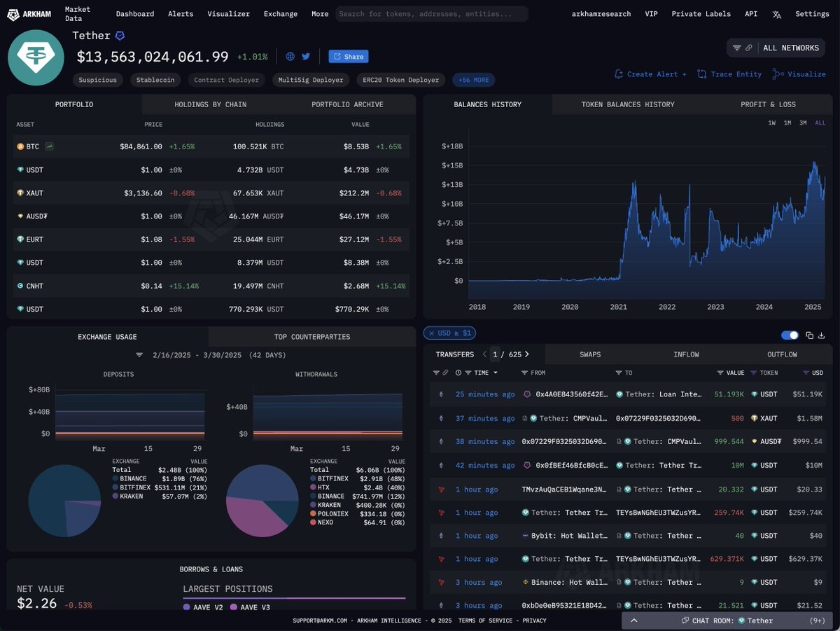This screenshot has height=631, width=840.
Task: Expand the +56 MORE tags
Action: pyautogui.click(x=474, y=80)
